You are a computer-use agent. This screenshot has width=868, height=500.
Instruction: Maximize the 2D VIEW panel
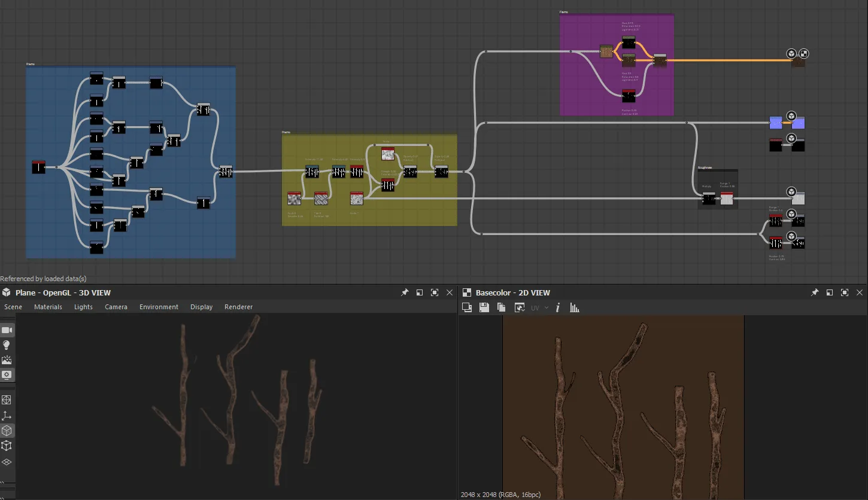845,292
